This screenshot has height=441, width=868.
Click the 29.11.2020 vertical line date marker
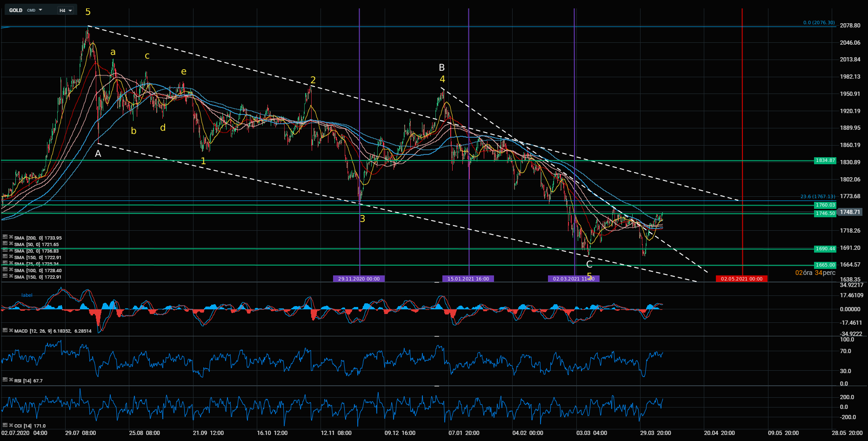[x=359, y=279]
